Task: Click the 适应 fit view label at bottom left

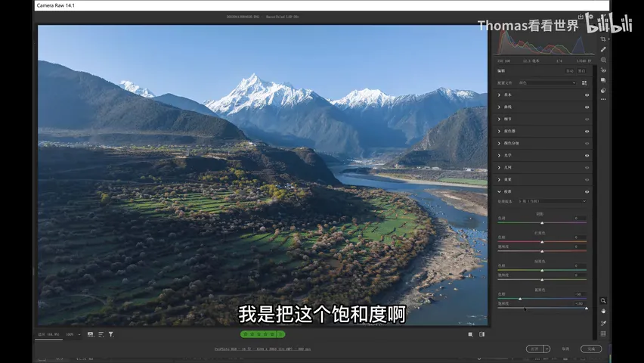Action: [x=48, y=334]
